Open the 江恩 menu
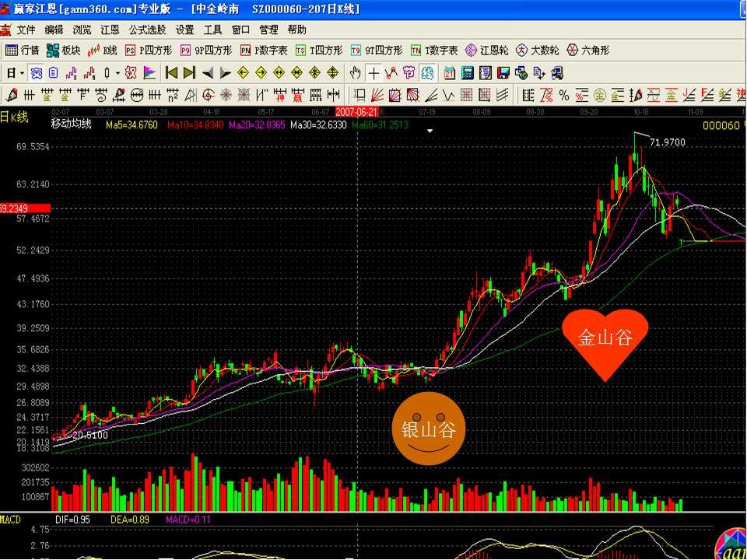 click(110, 30)
